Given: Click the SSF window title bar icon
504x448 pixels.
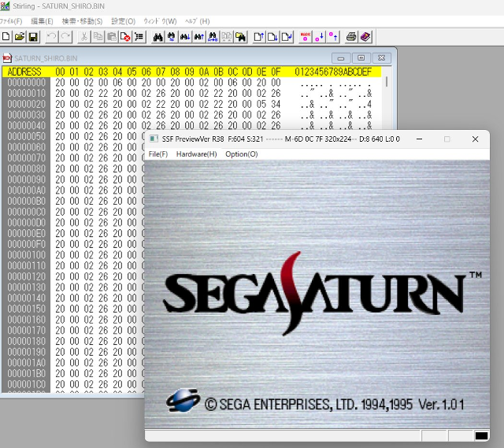Looking at the screenshot, I should (x=154, y=139).
